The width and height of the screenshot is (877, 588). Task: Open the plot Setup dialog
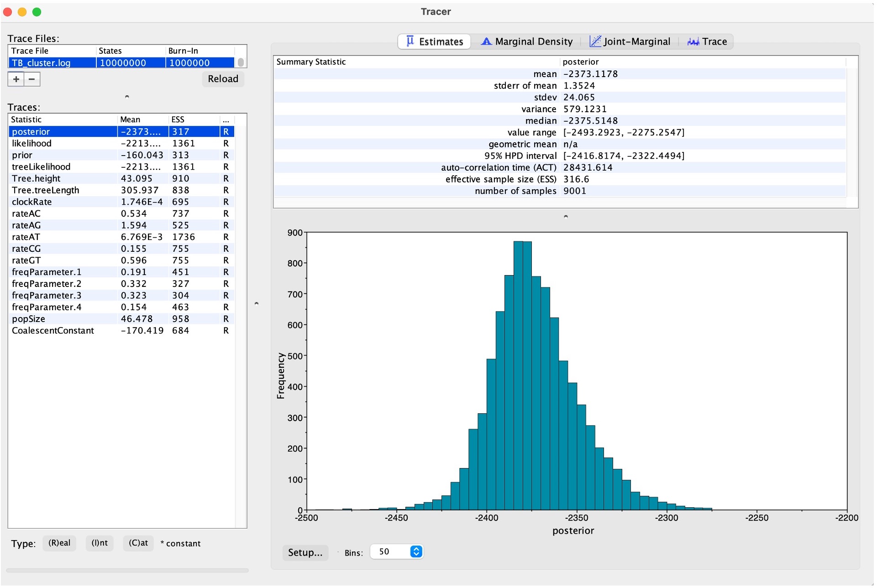[305, 552]
